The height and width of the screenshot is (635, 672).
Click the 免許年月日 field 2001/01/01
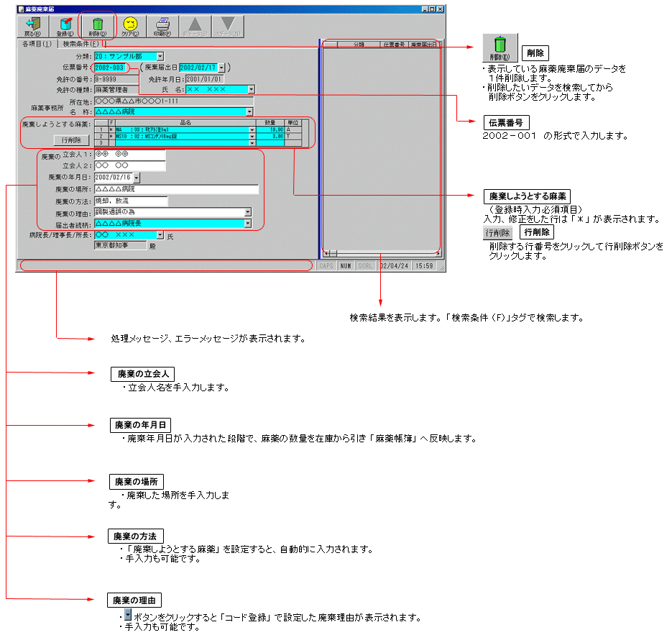204,79
